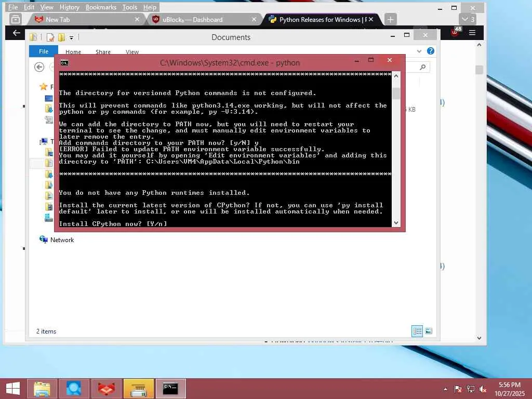This screenshot has width=532, height=399.
Task: Open the History menu in browser
Action: point(69,7)
